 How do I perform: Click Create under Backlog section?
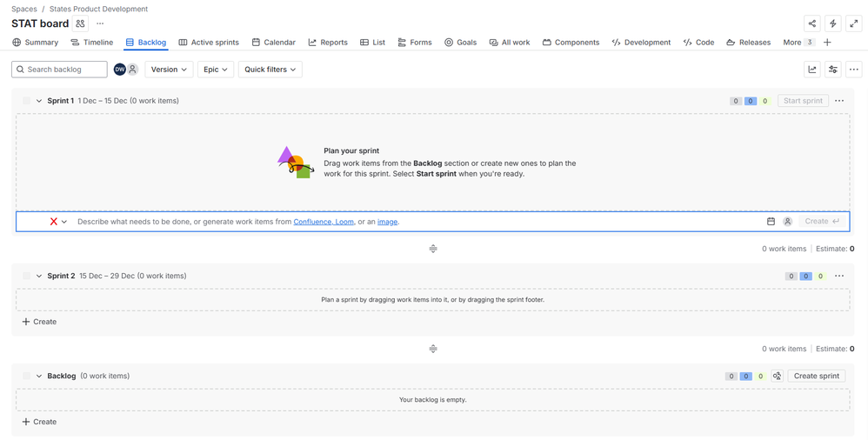tap(39, 422)
